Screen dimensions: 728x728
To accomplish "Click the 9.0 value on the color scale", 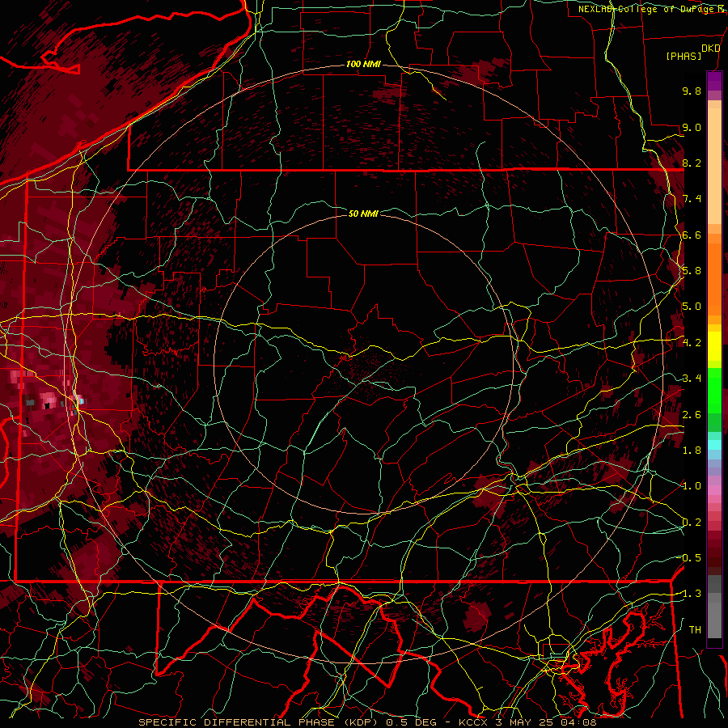I will coord(692,127).
